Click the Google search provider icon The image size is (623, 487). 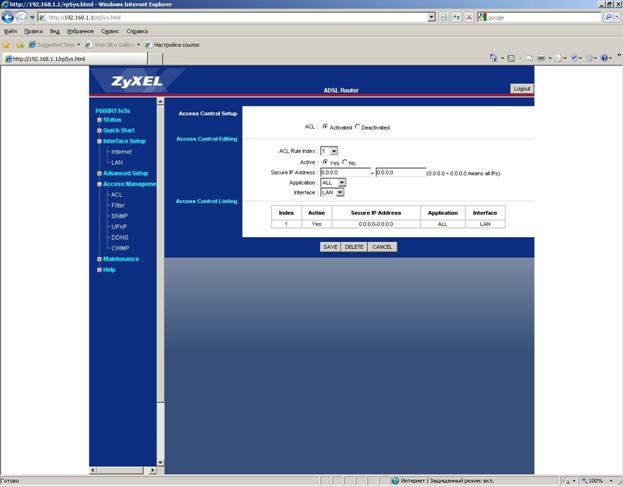tap(482, 17)
